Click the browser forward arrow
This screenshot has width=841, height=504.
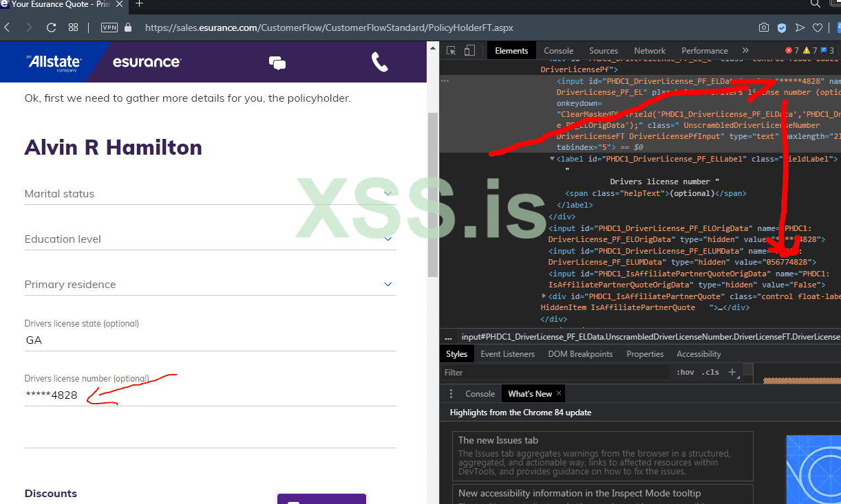(x=29, y=28)
